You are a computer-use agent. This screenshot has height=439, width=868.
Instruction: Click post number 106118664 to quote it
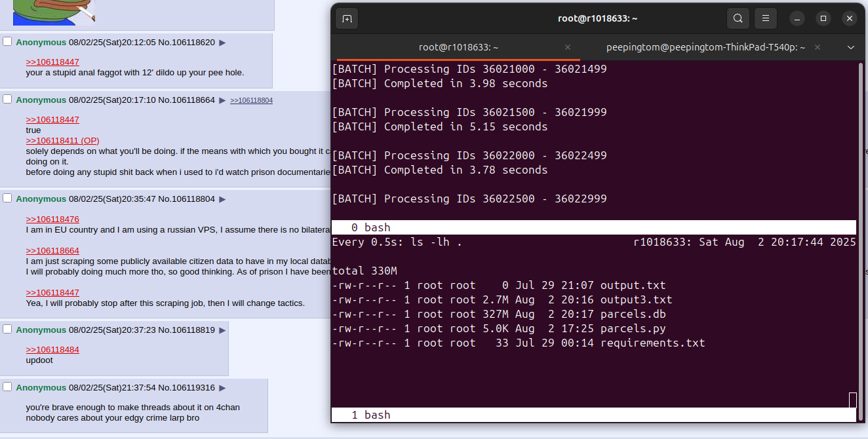click(193, 100)
